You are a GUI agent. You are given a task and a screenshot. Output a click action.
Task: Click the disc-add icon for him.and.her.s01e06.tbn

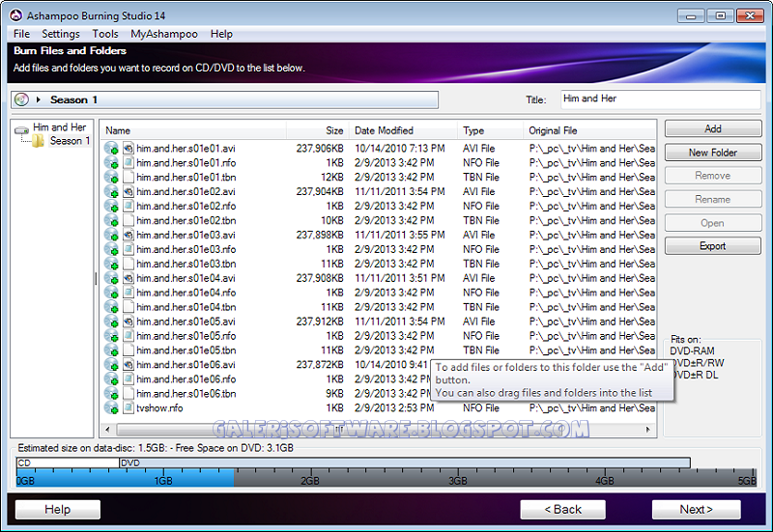(111, 394)
